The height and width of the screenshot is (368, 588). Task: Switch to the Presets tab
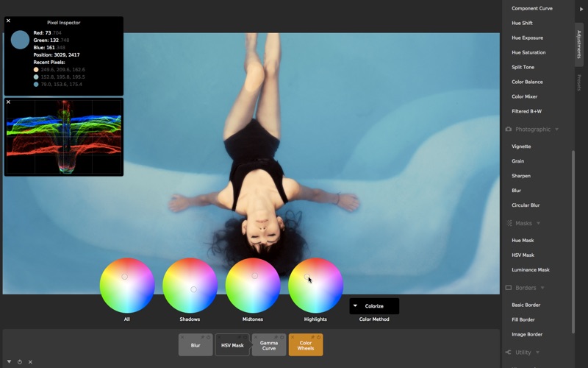[x=579, y=82]
